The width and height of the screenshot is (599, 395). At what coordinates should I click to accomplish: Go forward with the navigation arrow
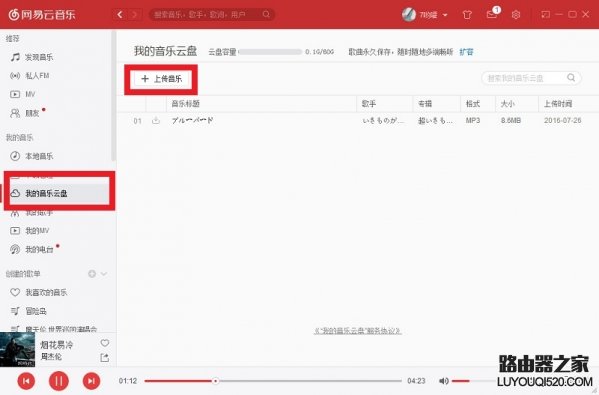134,15
